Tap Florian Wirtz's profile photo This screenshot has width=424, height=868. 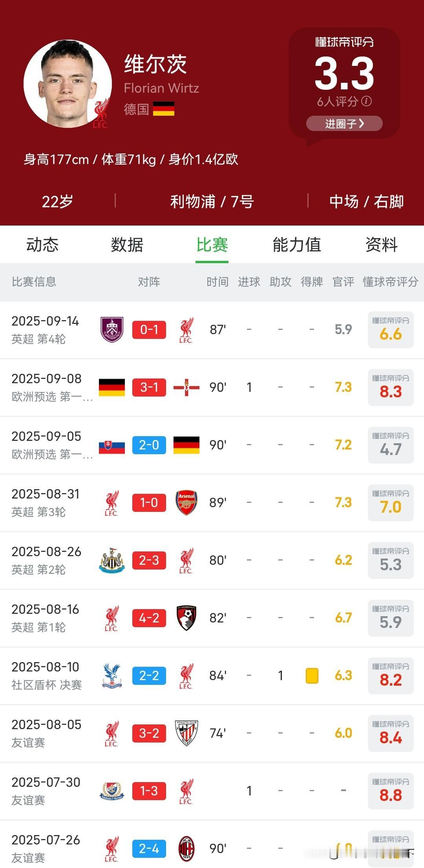click(x=68, y=84)
